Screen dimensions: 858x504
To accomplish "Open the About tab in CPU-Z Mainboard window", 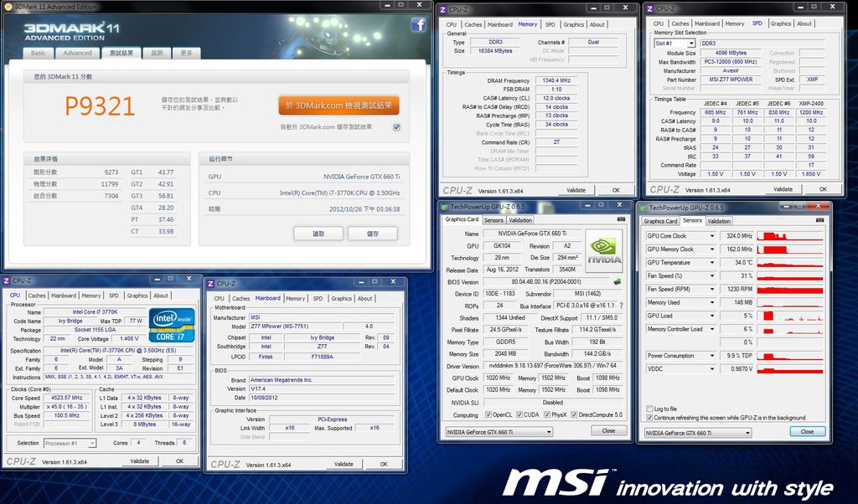I will [365, 298].
